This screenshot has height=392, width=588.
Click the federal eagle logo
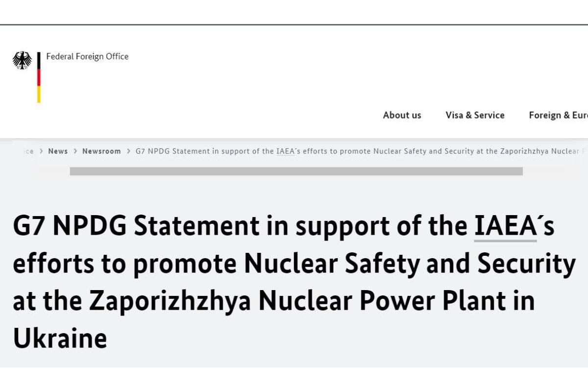click(22, 60)
